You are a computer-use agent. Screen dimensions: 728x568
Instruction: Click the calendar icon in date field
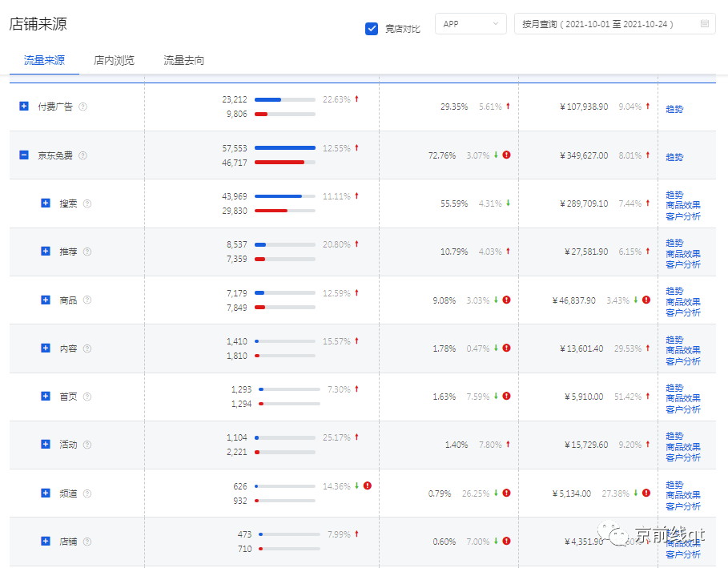pyautogui.click(x=704, y=24)
